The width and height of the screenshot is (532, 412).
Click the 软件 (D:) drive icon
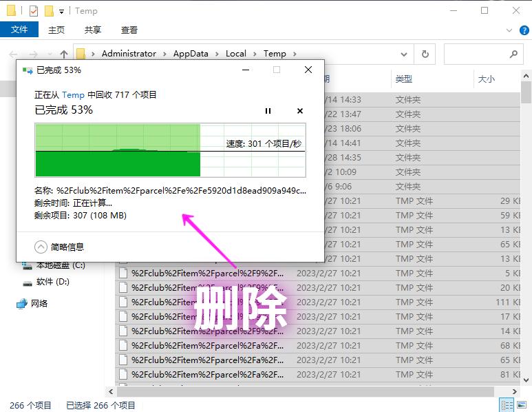28,282
